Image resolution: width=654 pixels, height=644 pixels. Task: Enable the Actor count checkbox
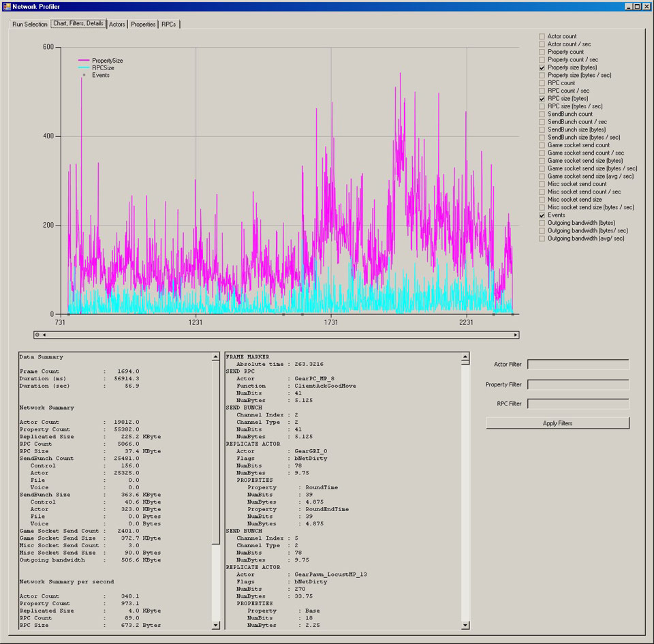click(542, 37)
